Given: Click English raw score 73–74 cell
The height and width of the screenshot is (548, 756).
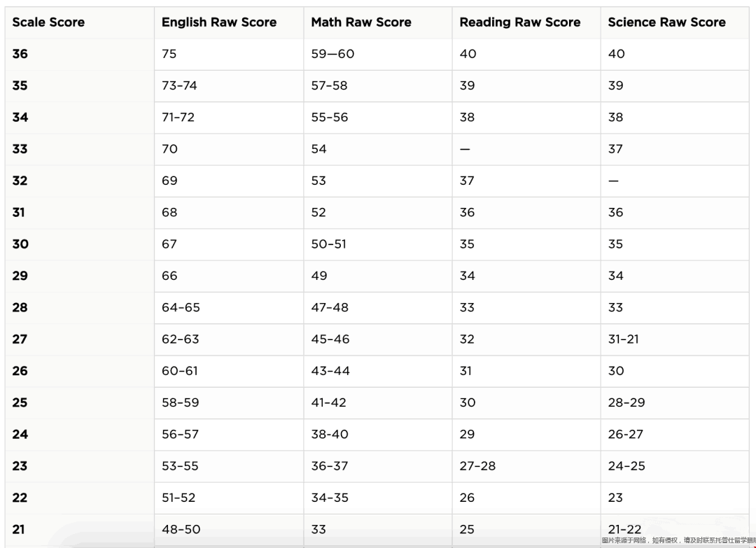Looking at the screenshot, I should tap(179, 85).
